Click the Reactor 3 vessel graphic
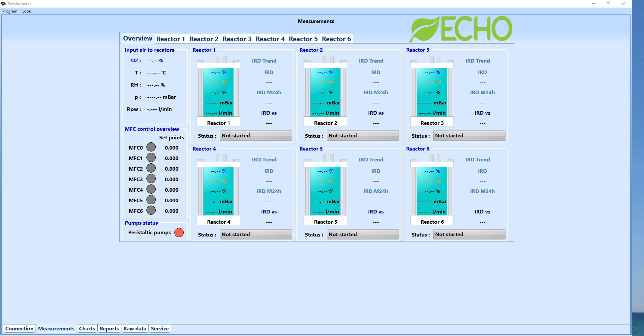 pos(432,92)
